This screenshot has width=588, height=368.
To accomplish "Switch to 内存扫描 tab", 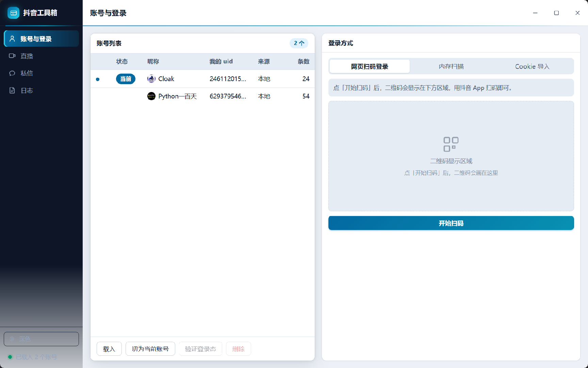I will pyautogui.click(x=451, y=66).
